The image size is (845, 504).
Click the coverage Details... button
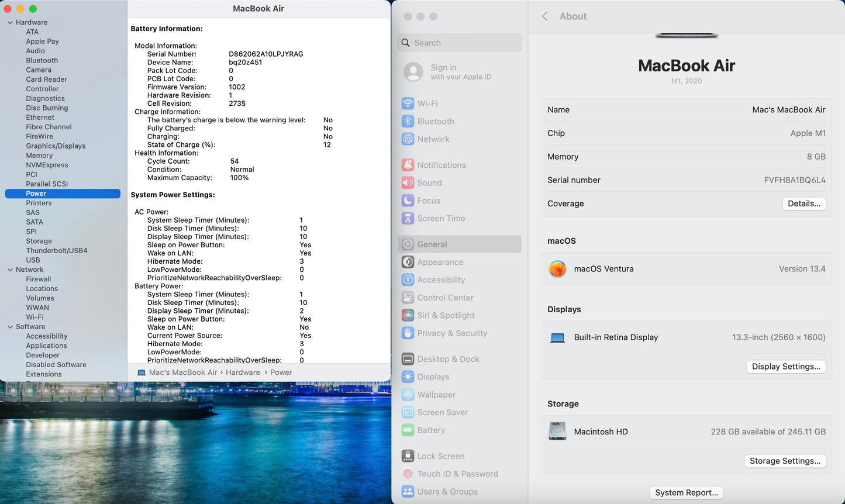click(x=803, y=203)
